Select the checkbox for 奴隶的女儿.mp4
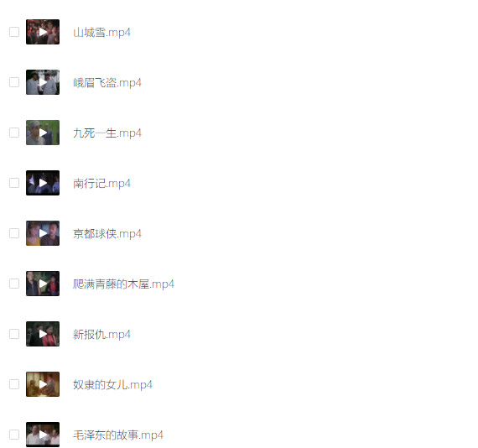Viewport: 478px width, 448px height. pos(14,384)
